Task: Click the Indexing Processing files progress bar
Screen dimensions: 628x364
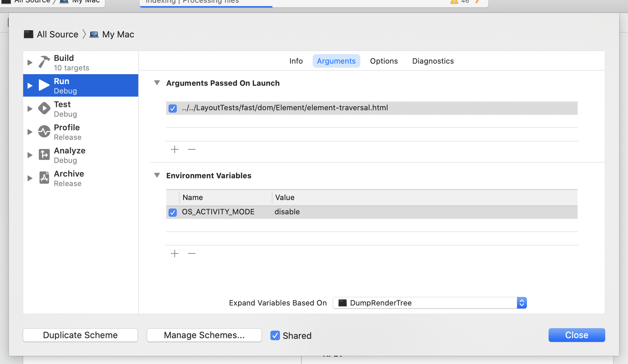Action: [x=206, y=3]
